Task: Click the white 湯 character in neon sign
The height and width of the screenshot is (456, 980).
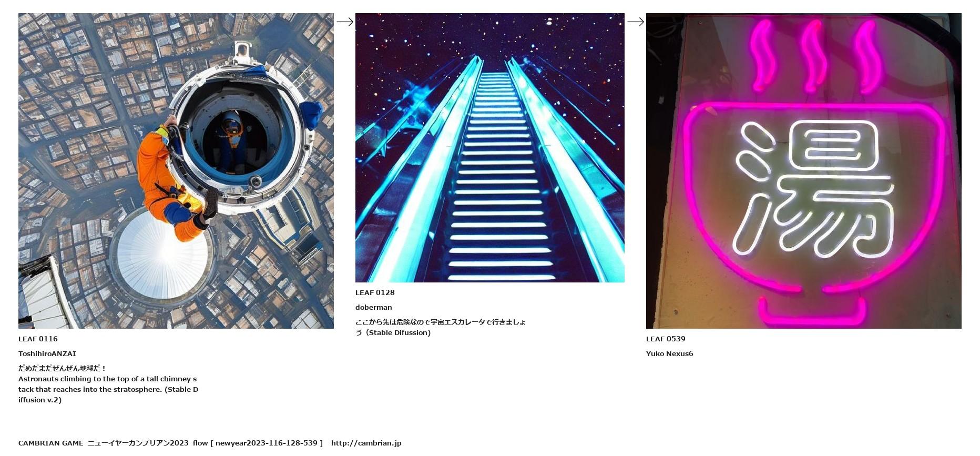Action: (x=813, y=188)
